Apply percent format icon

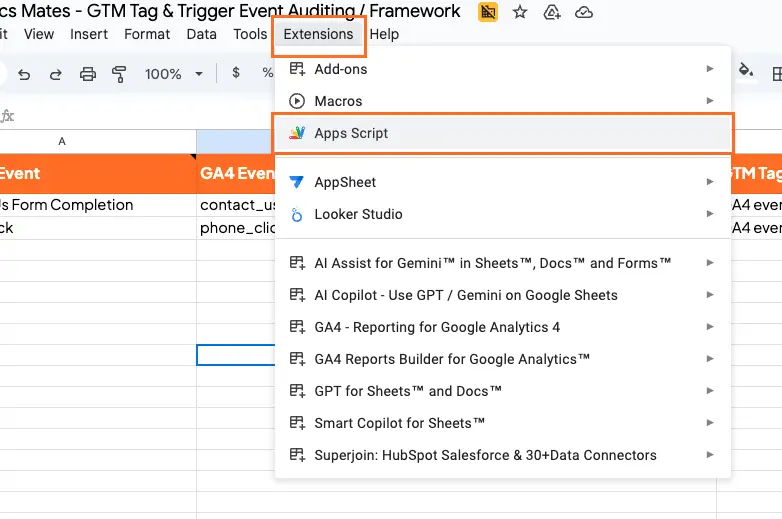(268, 73)
